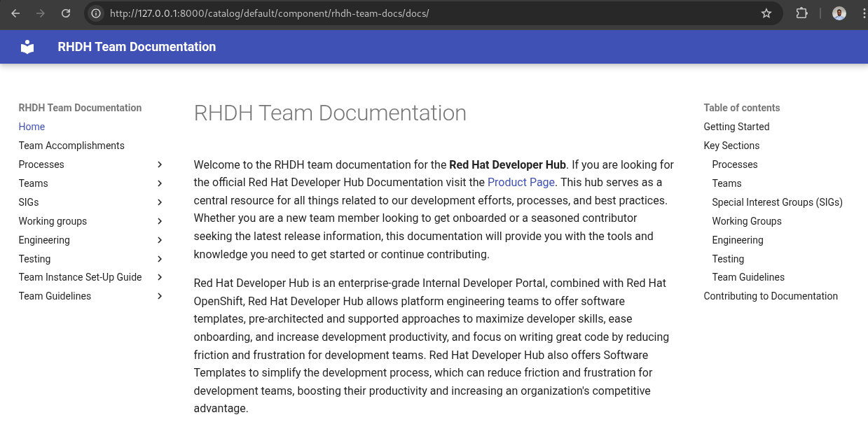Jump to Processes in table of contents
868x422 pixels.
[x=735, y=164]
